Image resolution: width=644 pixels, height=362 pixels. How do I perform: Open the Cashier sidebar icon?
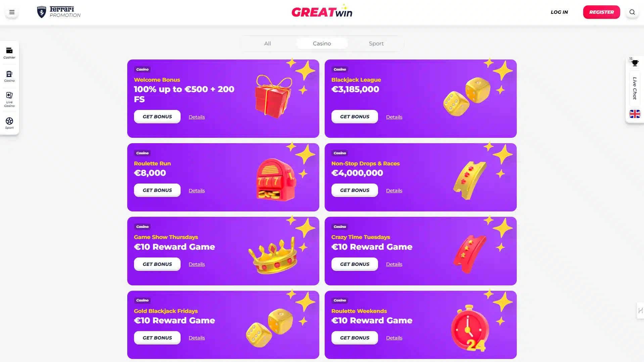coord(9,53)
